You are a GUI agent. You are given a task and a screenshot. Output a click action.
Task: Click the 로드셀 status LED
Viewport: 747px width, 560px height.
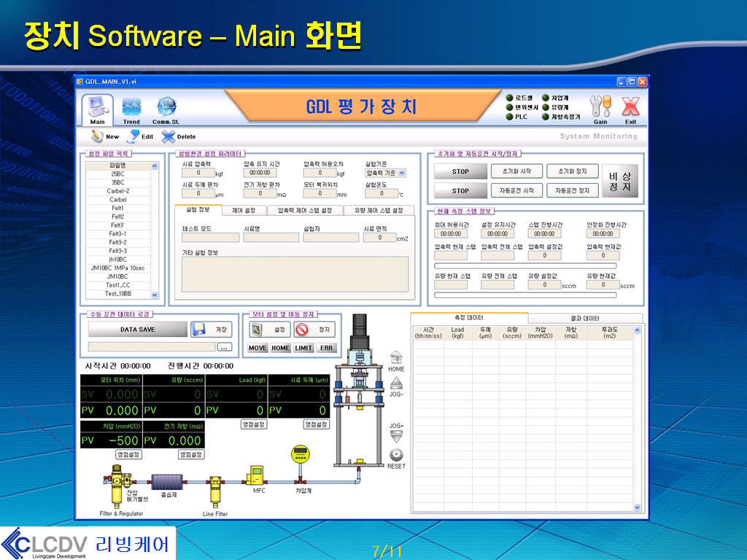coord(509,98)
